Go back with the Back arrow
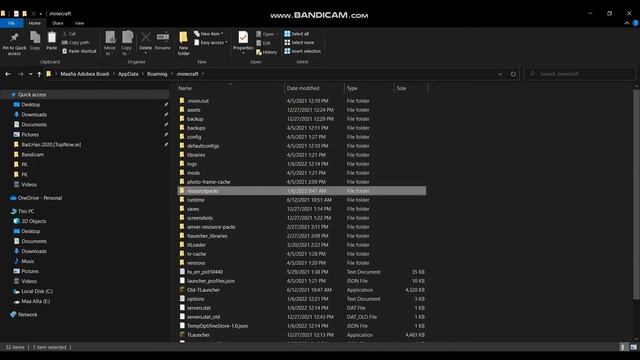 (8, 74)
